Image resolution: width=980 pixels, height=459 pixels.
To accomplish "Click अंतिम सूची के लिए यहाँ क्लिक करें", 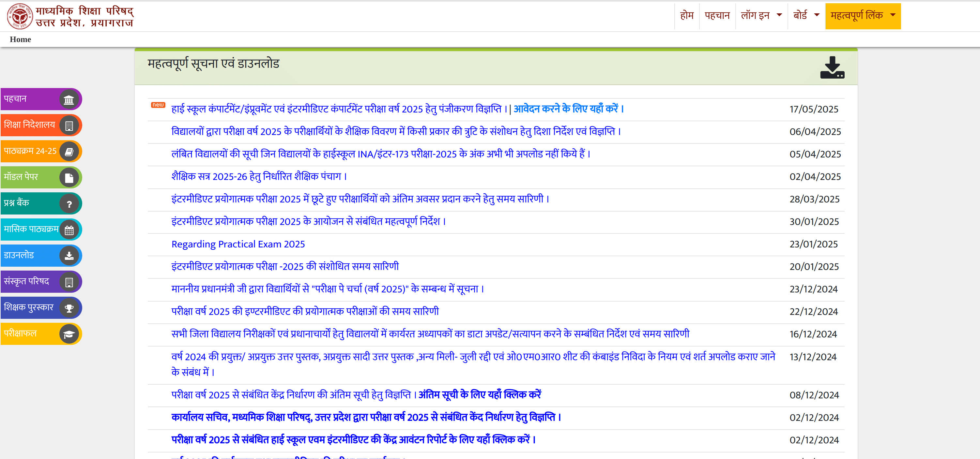I will (x=480, y=395).
